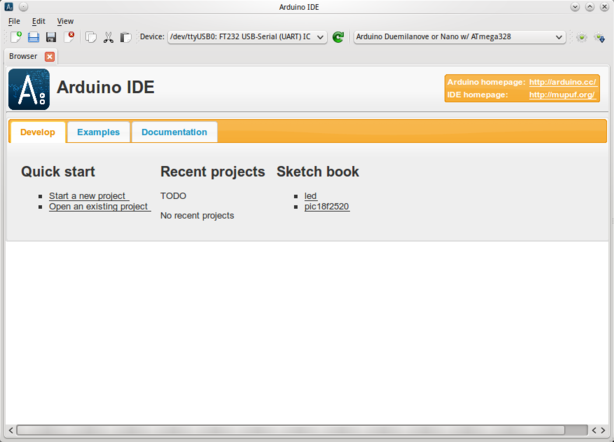The width and height of the screenshot is (614, 442).
Task: Click Open an existing project link
Action: pyautogui.click(x=100, y=206)
